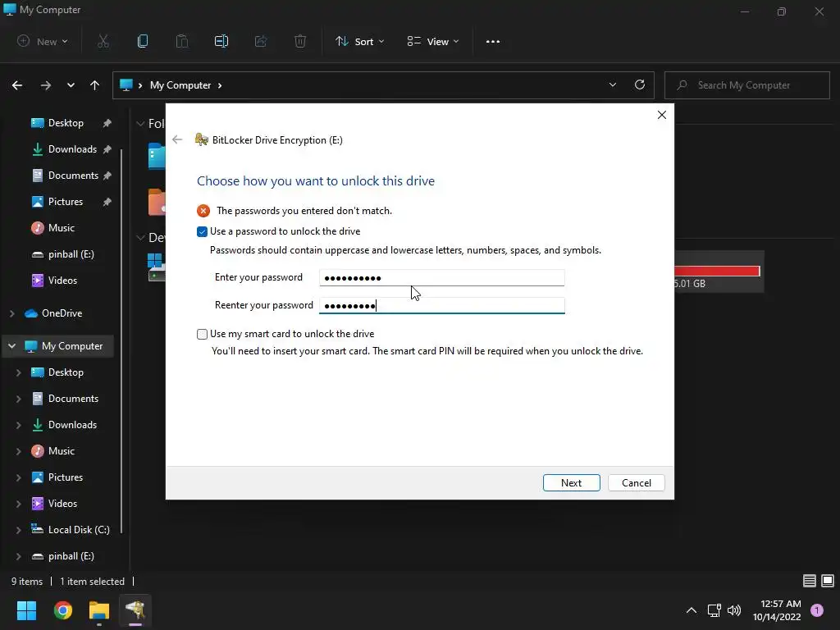Select pinned Desktop in Quick access

tap(64, 123)
